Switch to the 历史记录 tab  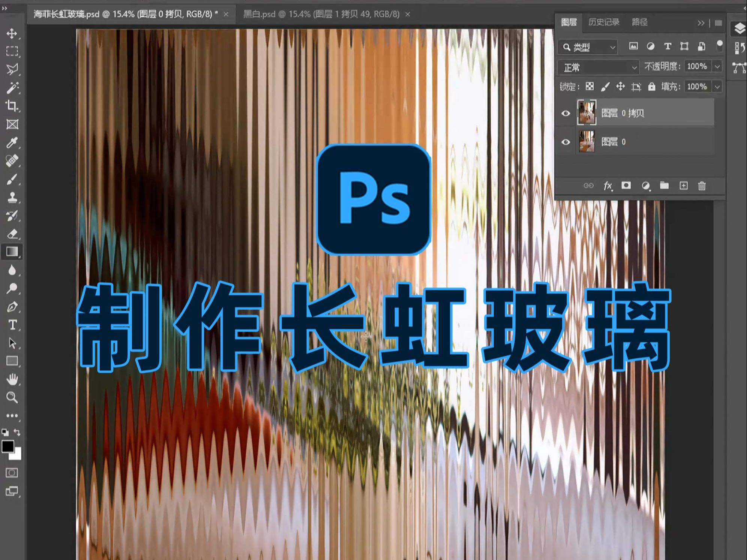coord(603,22)
